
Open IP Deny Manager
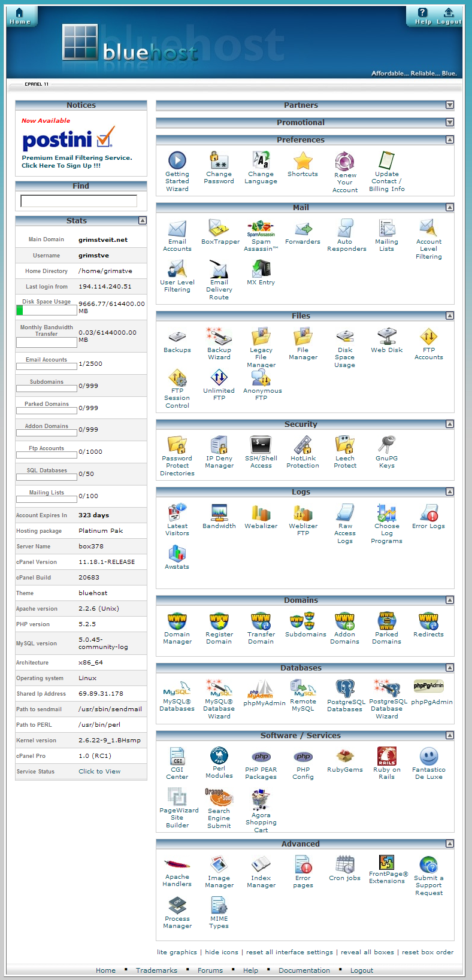coord(219,453)
